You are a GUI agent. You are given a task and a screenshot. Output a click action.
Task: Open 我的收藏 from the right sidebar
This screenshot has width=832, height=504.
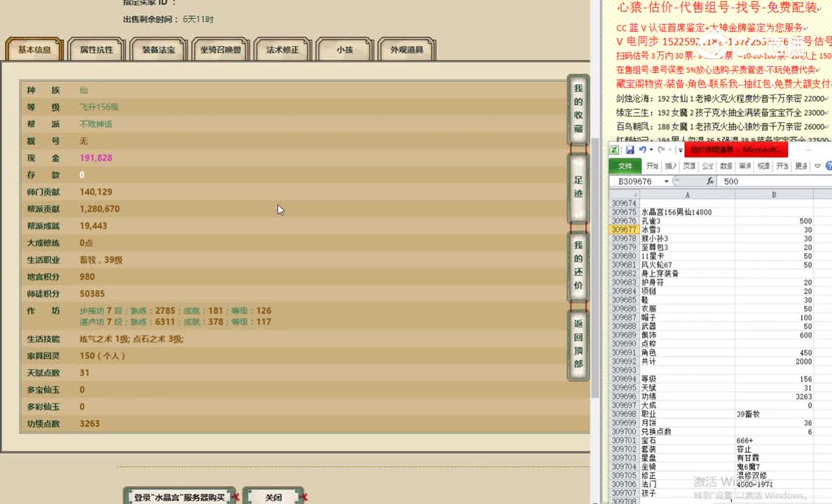click(577, 101)
